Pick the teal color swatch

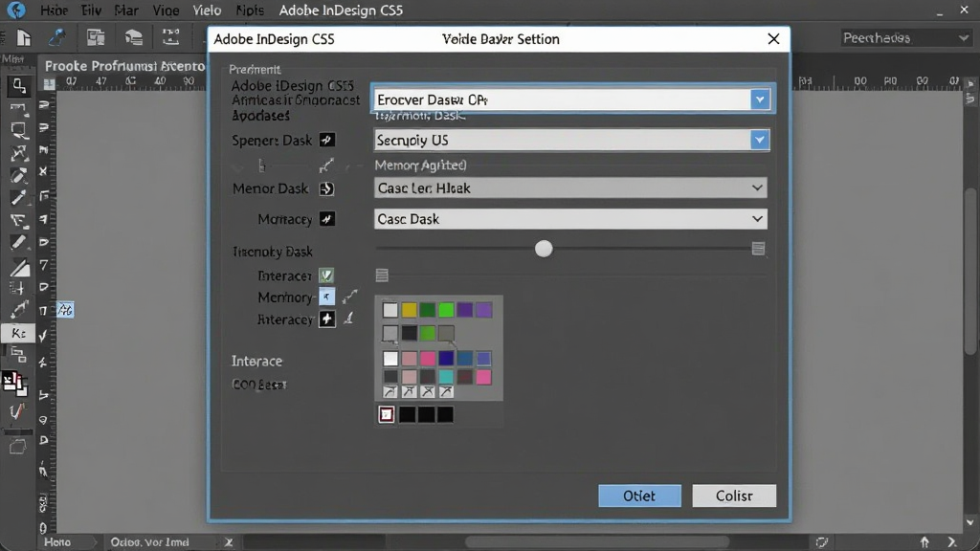(x=446, y=376)
